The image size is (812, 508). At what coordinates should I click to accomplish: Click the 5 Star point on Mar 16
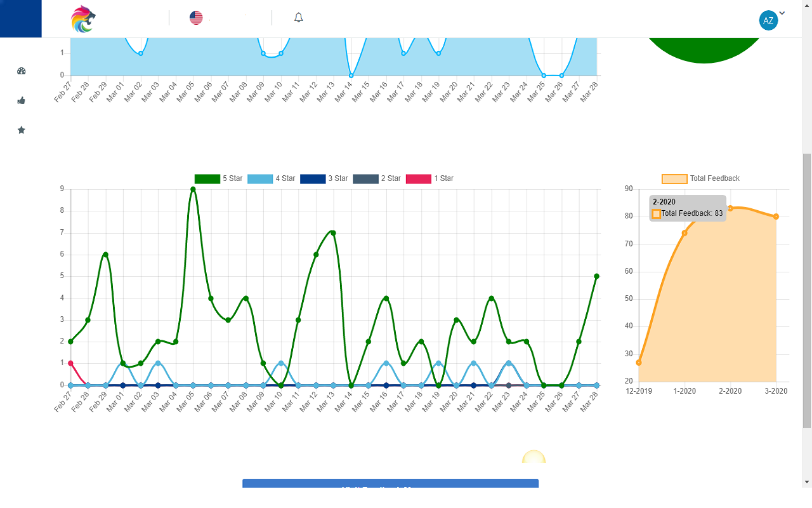(x=386, y=298)
